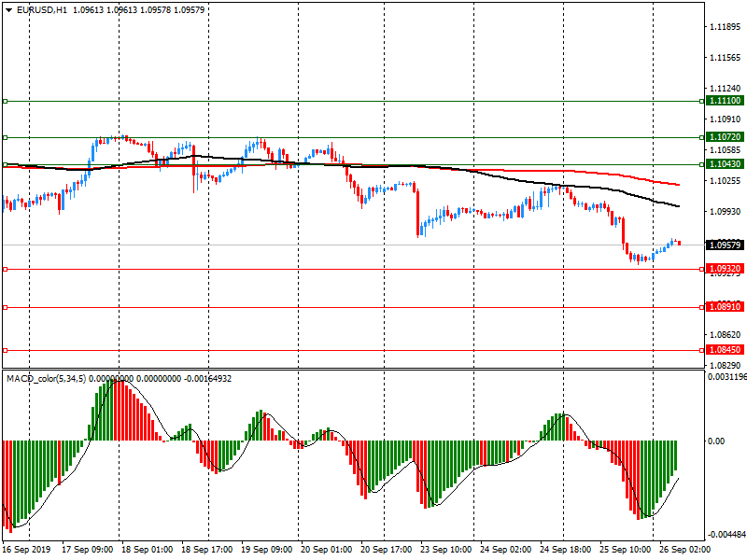The width and height of the screenshot is (747, 560).
Task: Click the 24 Sep 18:00 time label
Action: point(565,550)
